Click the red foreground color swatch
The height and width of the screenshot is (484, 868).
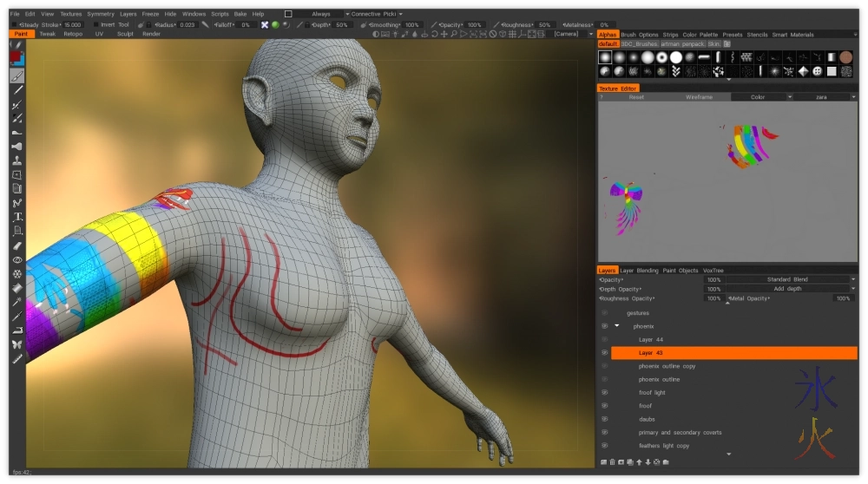click(15, 56)
